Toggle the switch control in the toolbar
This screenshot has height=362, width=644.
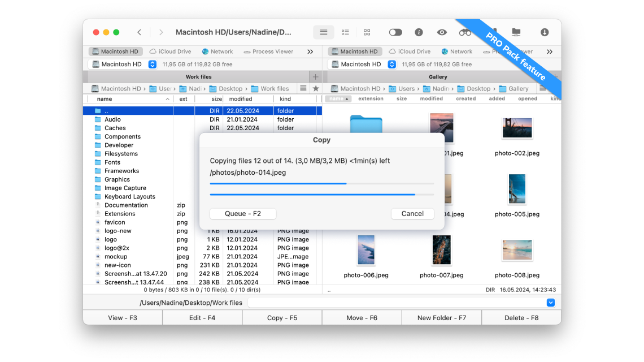click(395, 32)
